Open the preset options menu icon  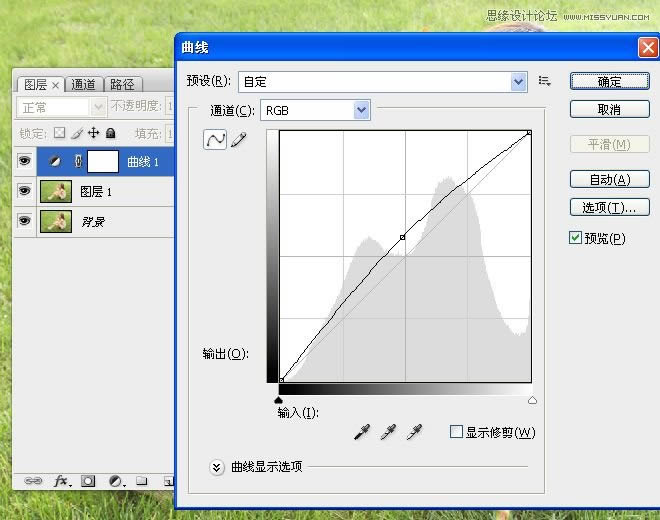pos(545,81)
